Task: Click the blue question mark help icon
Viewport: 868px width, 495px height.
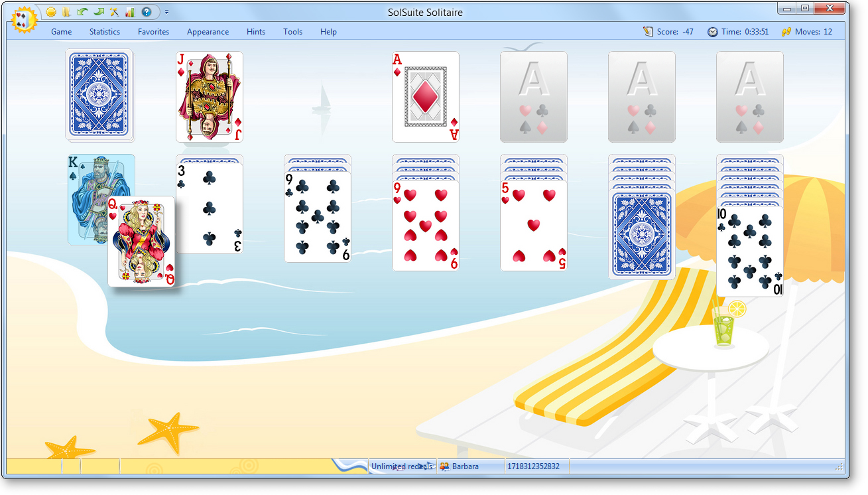Action: tap(147, 12)
